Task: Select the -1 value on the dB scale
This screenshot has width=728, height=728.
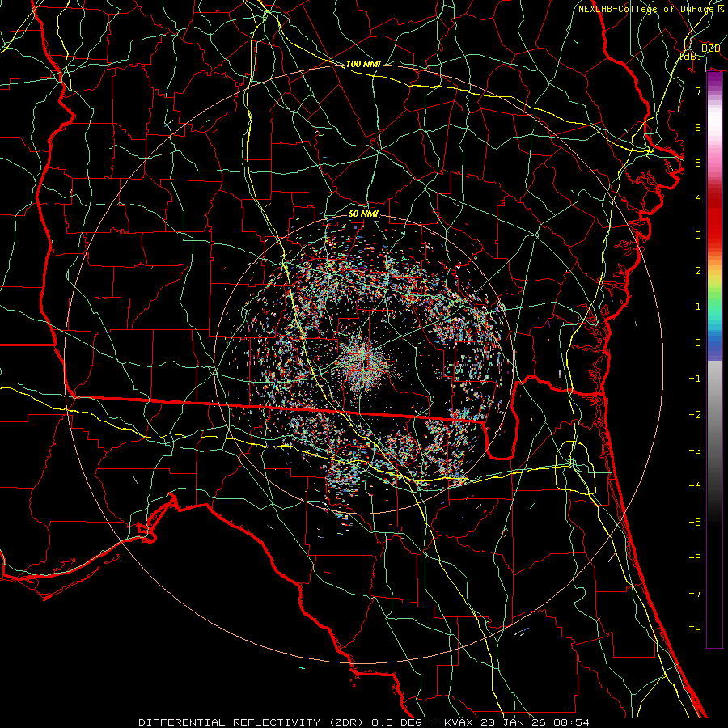Action: pos(695,379)
